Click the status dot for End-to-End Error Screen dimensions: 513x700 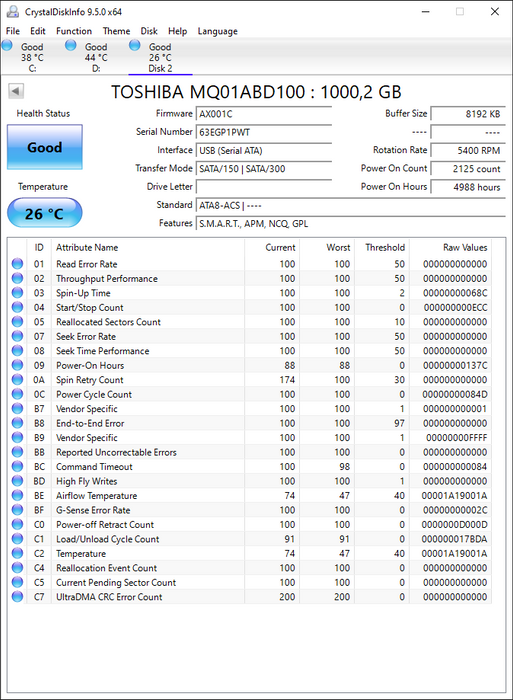17,423
